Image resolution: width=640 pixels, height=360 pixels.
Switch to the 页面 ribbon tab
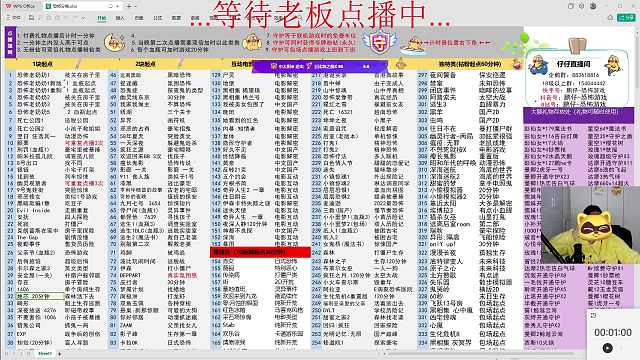[139, 18]
